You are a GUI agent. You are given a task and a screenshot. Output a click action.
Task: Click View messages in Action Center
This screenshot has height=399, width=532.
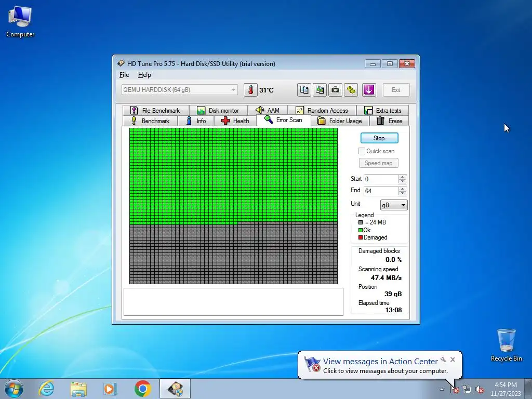380,362
